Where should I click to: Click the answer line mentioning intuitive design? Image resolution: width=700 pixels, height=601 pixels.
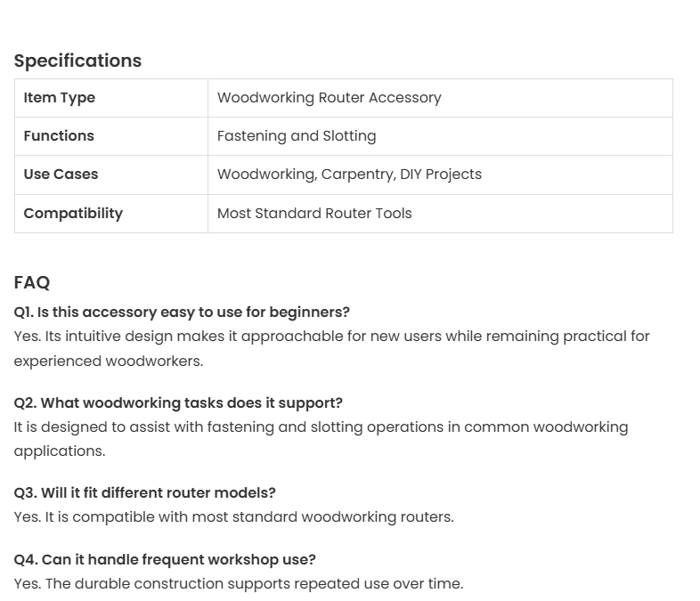(x=331, y=337)
